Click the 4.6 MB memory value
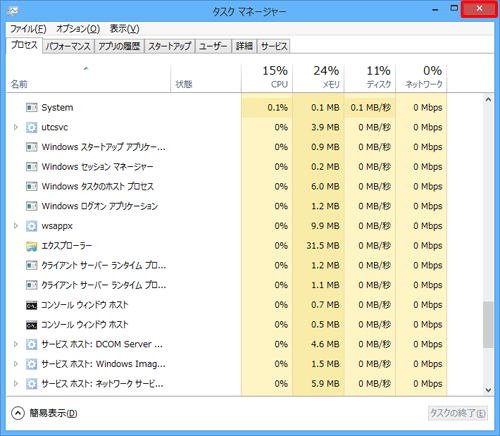This screenshot has width=500, height=436. pyautogui.click(x=325, y=344)
